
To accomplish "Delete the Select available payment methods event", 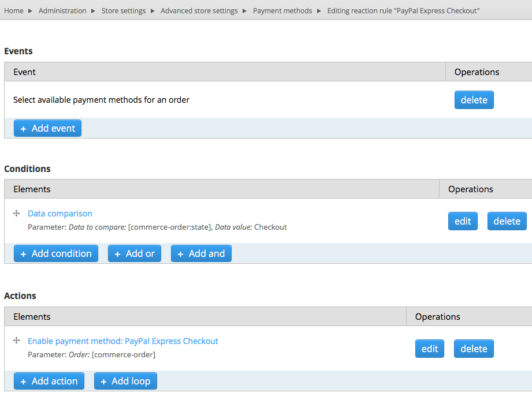I will pos(474,100).
